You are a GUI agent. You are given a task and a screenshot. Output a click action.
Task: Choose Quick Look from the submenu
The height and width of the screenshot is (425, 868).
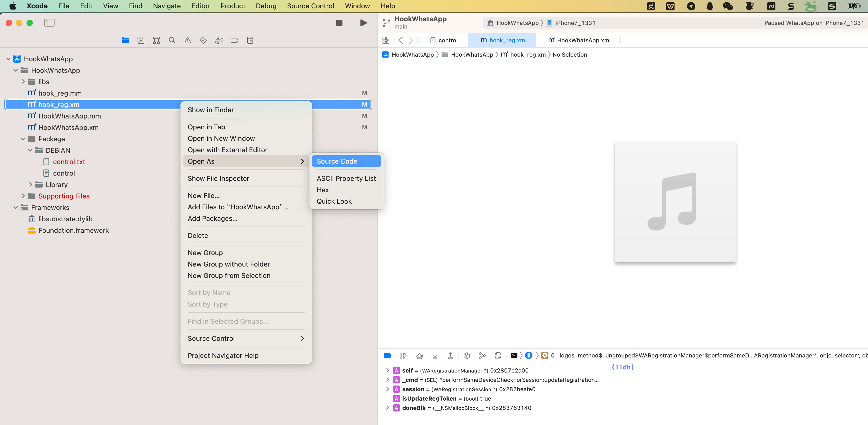[x=346, y=201]
